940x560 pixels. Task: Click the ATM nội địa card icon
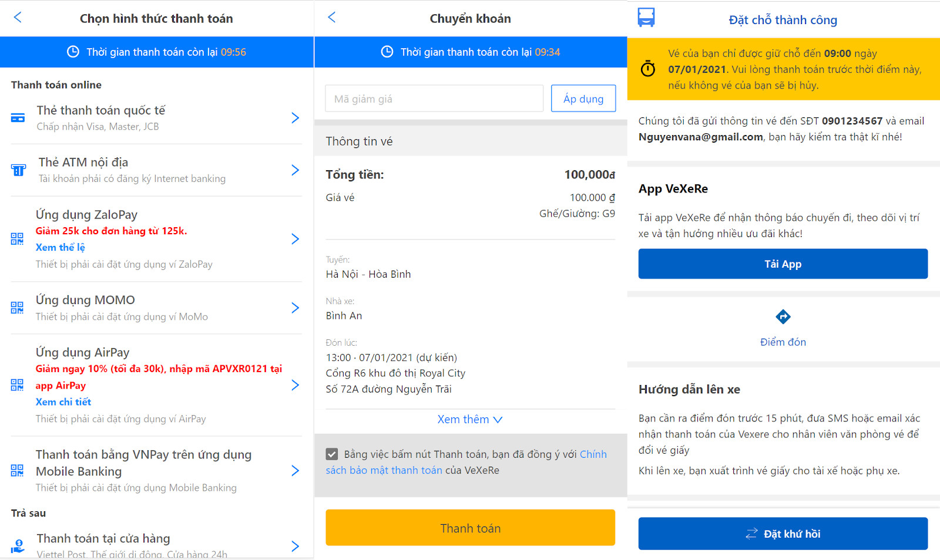click(x=18, y=170)
